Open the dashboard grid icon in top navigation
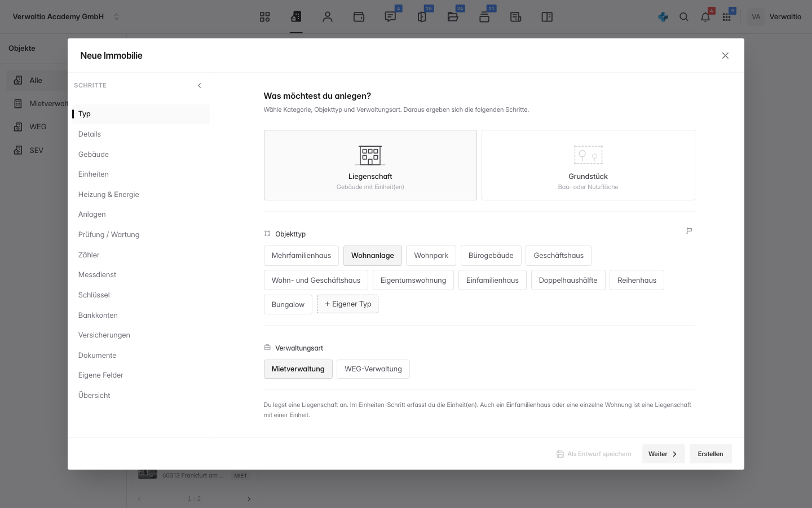This screenshot has height=508, width=812. pyautogui.click(x=264, y=17)
